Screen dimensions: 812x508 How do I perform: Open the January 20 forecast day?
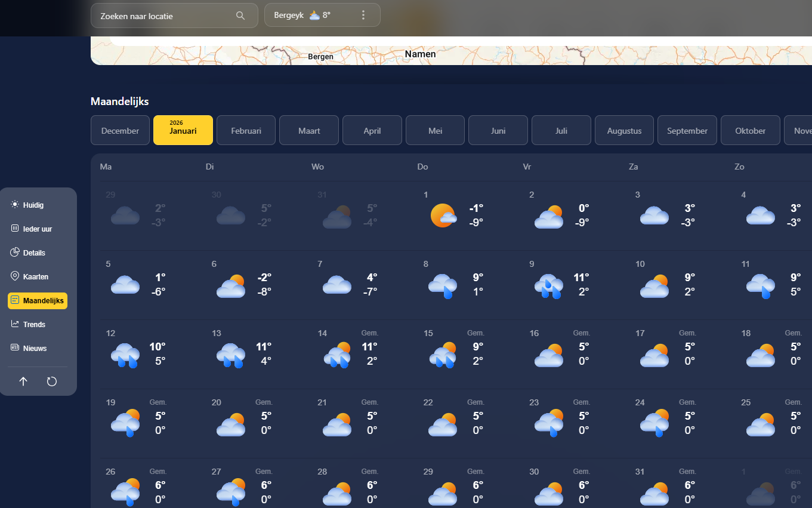258,423
